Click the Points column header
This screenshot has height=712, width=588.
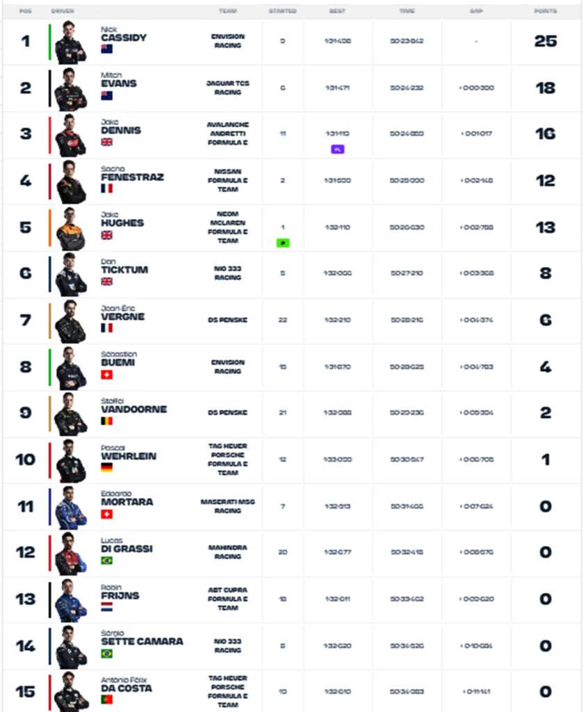coord(546,11)
